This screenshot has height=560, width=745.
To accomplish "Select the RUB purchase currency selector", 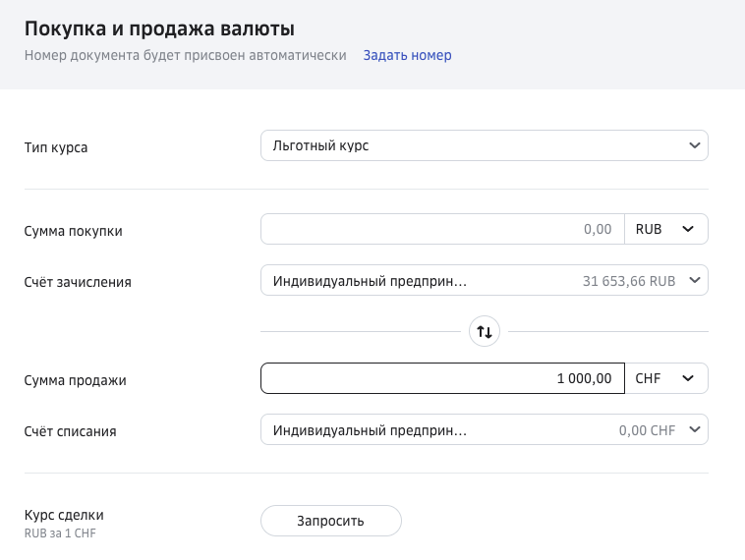I will (x=666, y=229).
